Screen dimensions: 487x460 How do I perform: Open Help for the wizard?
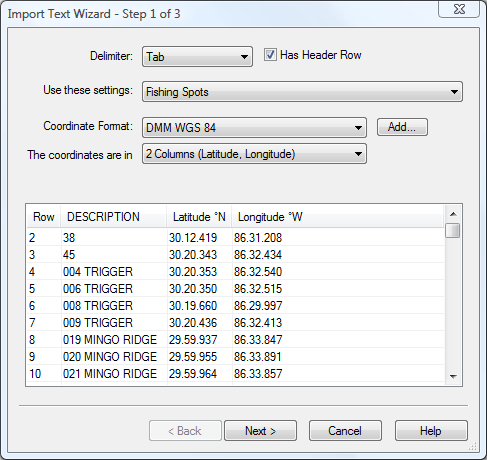point(431,431)
